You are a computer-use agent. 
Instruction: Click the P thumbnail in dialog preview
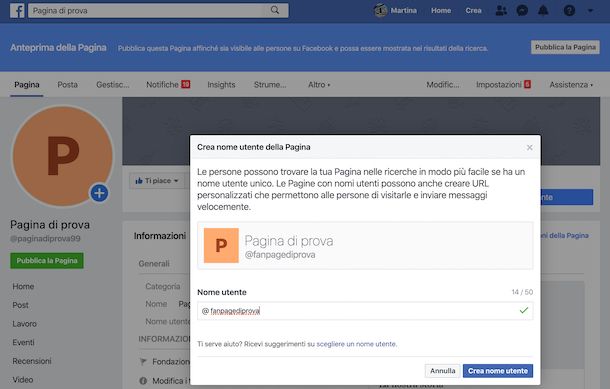coord(221,245)
